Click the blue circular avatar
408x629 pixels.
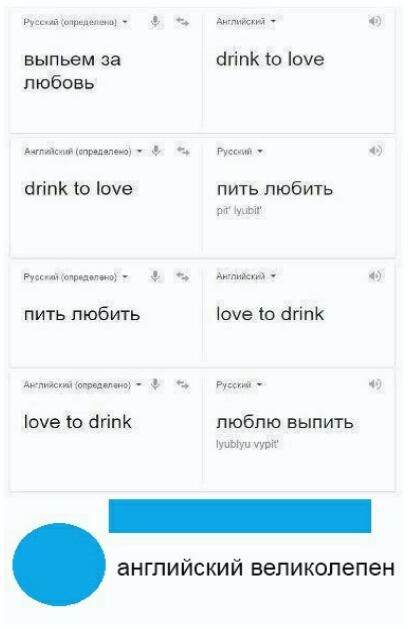coord(59,564)
